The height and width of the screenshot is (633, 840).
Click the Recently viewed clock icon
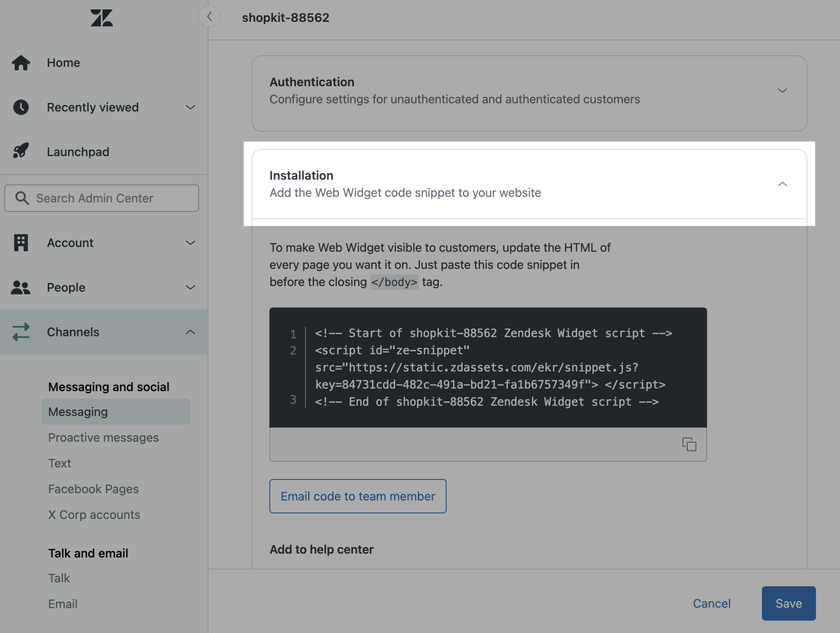(x=21, y=107)
